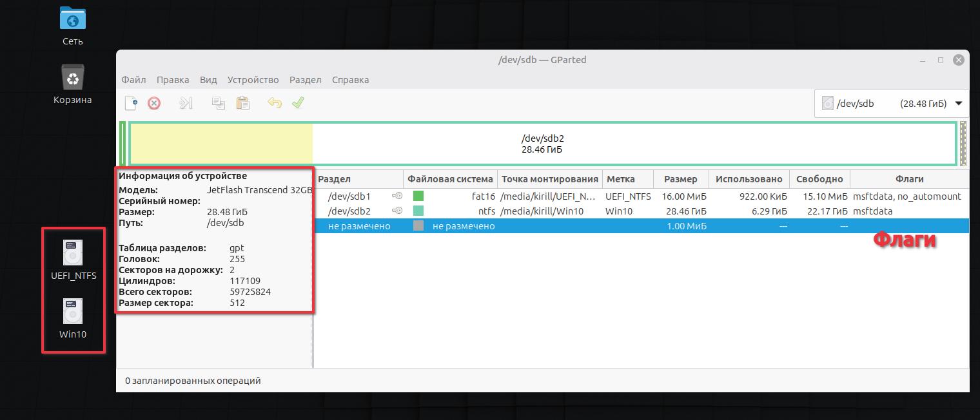Image resolution: width=980 pixels, height=420 pixels.
Task: Click the 15.10 МиБ free cell
Action: [825, 196]
